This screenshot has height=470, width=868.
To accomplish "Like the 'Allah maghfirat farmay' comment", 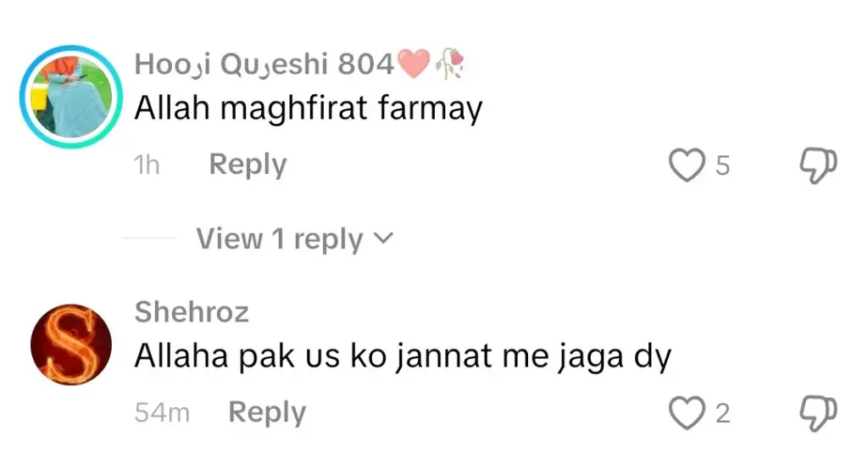I will pyautogui.click(x=687, y=165).
